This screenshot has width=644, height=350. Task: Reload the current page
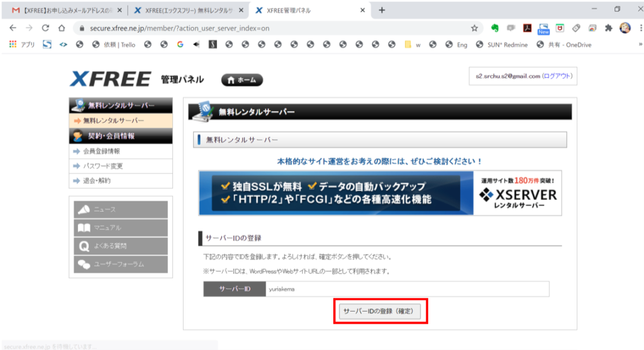45,28
